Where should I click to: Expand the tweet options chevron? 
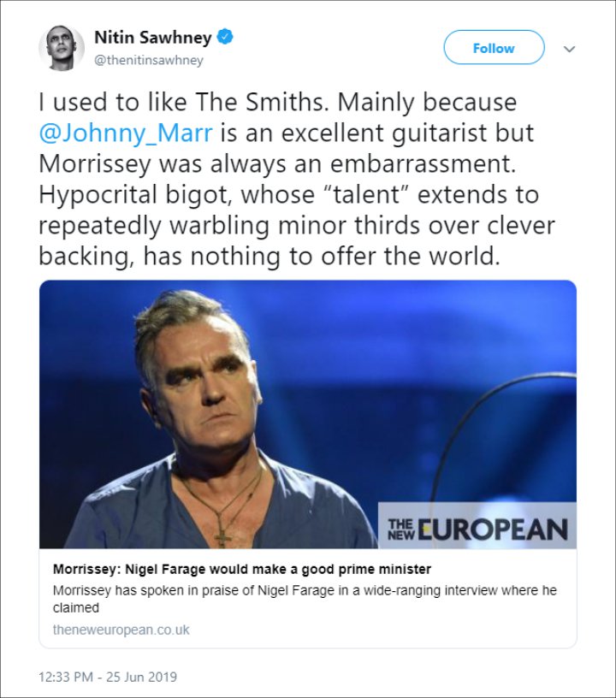569,49
